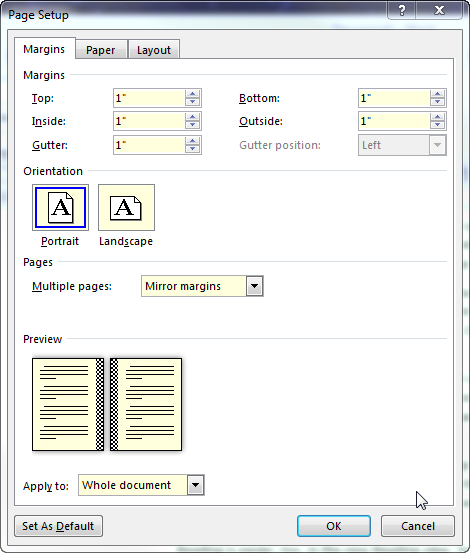Click the Top label
The height and width of the screenshot is (553, 470).
[x=43, y=98]
